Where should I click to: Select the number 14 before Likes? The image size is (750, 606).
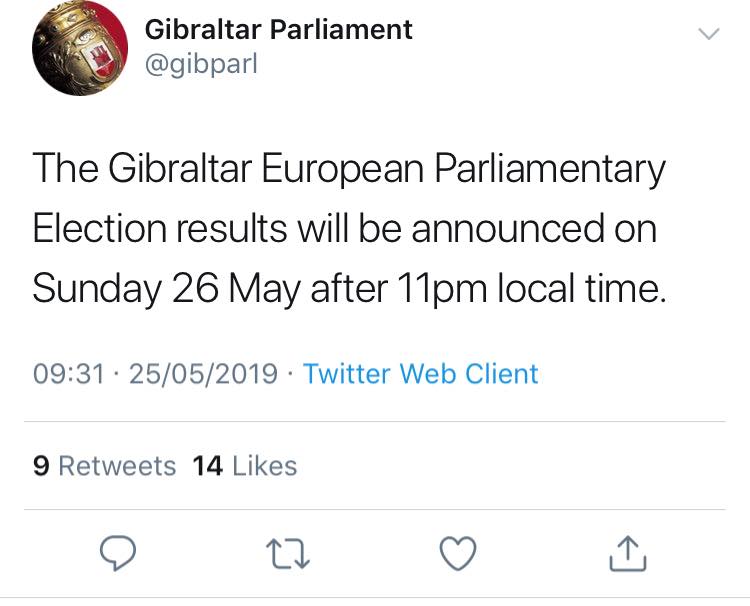coord(208,466)
